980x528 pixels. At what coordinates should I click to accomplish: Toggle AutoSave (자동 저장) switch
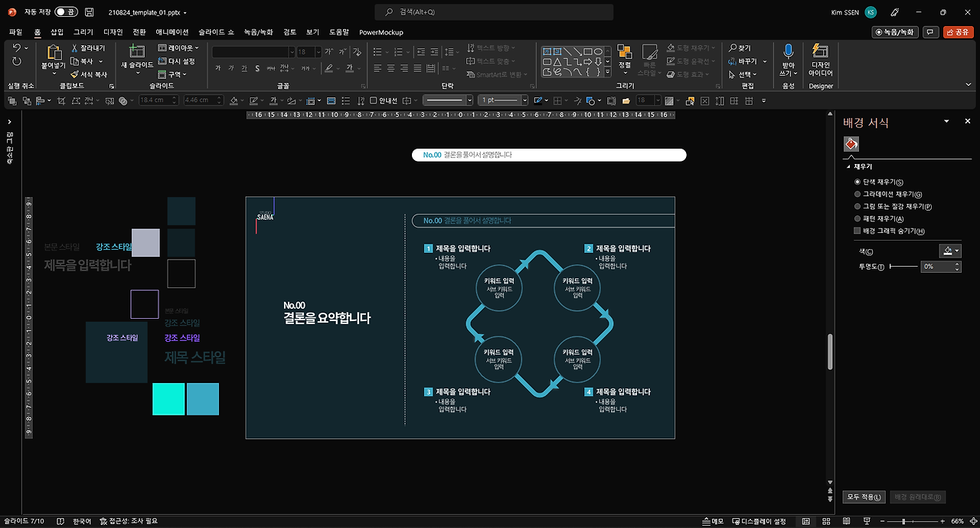click(x=67, y=12)
